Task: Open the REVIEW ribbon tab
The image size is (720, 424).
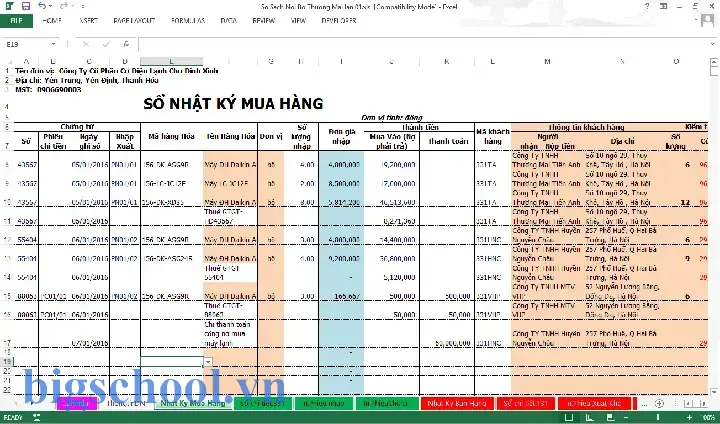Action: point(264,21)
